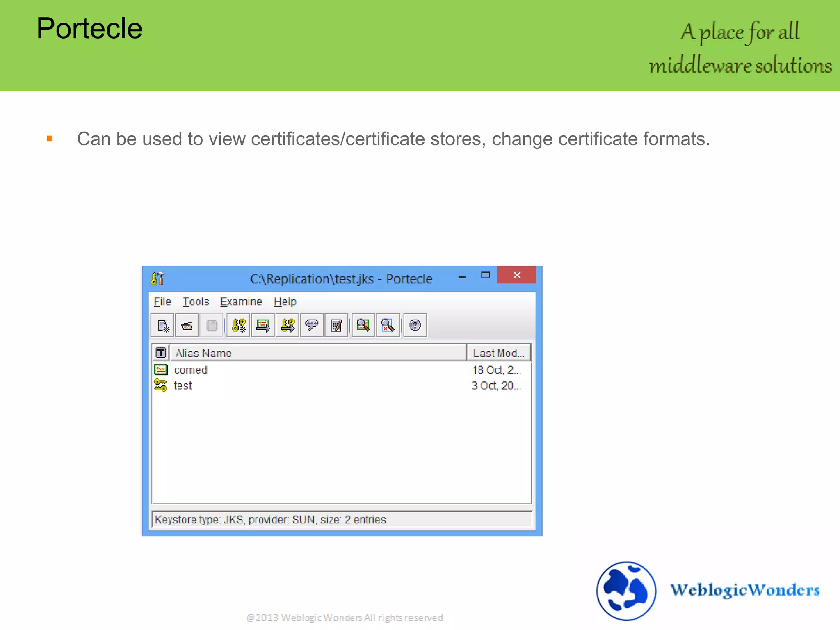840x630 pixels.
Task: Open the Keystore Report icon
Action: pyautogui.click(x=336, y=326)
